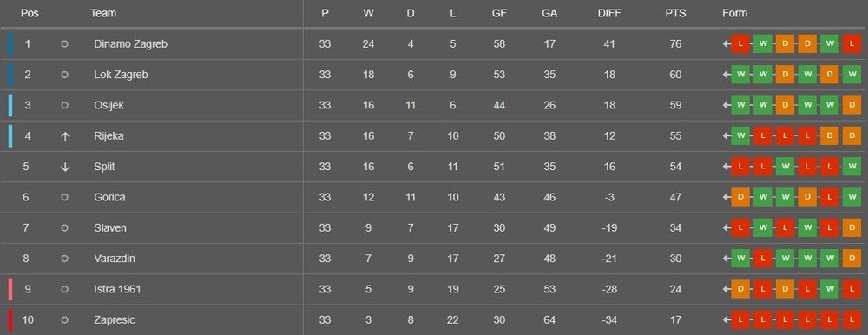This screenshot has height=335, width=868.
Task: Click the red relegation marker beside Zapresic
Action: click(10, 320)
